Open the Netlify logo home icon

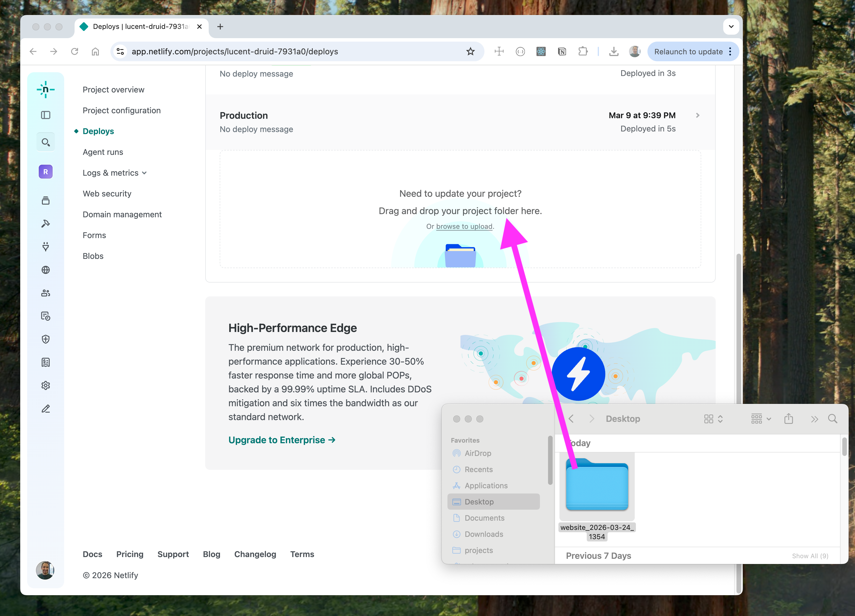click(46, 89)
